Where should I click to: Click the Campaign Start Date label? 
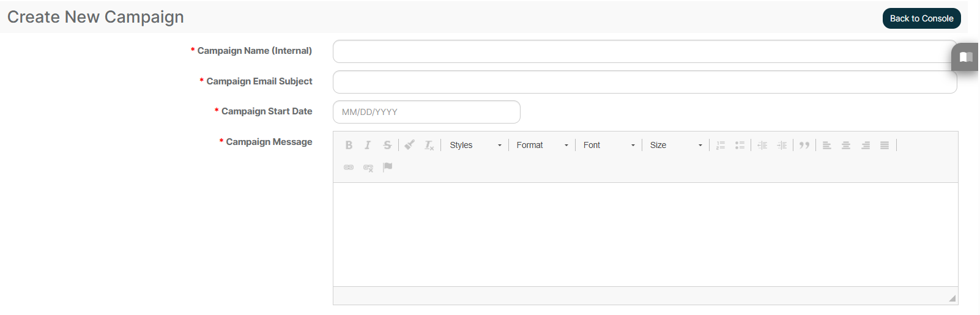pyautogui.click(x=267, y=111)
